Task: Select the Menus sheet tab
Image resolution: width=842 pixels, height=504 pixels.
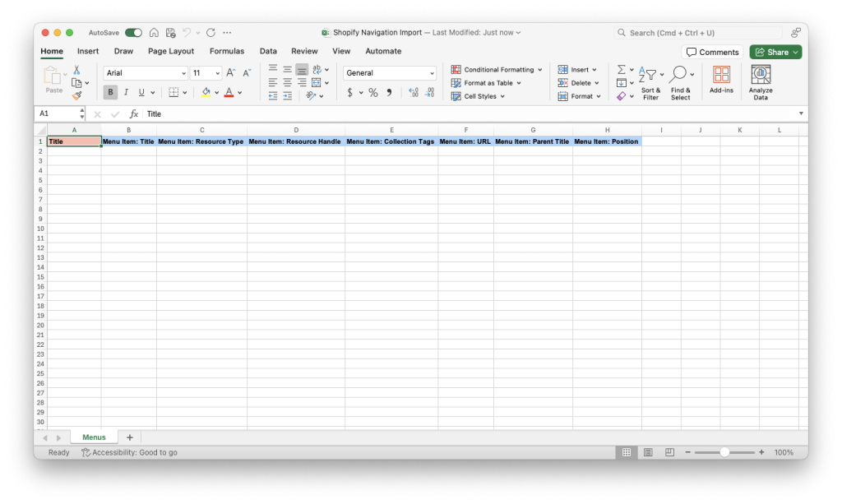Action: pos(94,437)
